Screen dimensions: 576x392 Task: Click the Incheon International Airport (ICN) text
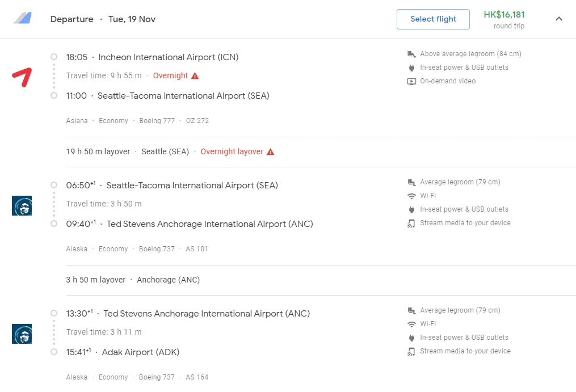tap(169, 57)
